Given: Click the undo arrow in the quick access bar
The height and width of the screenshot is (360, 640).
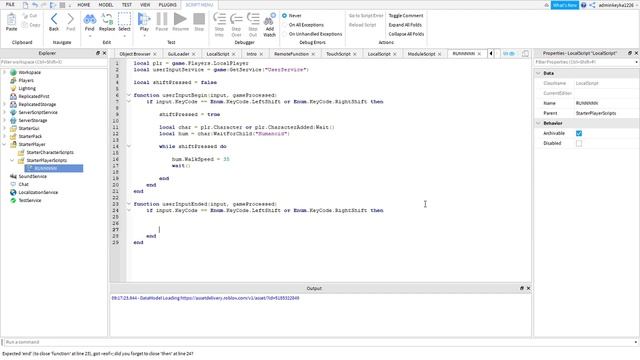Looking at the screenshot, I should (35, 5).
